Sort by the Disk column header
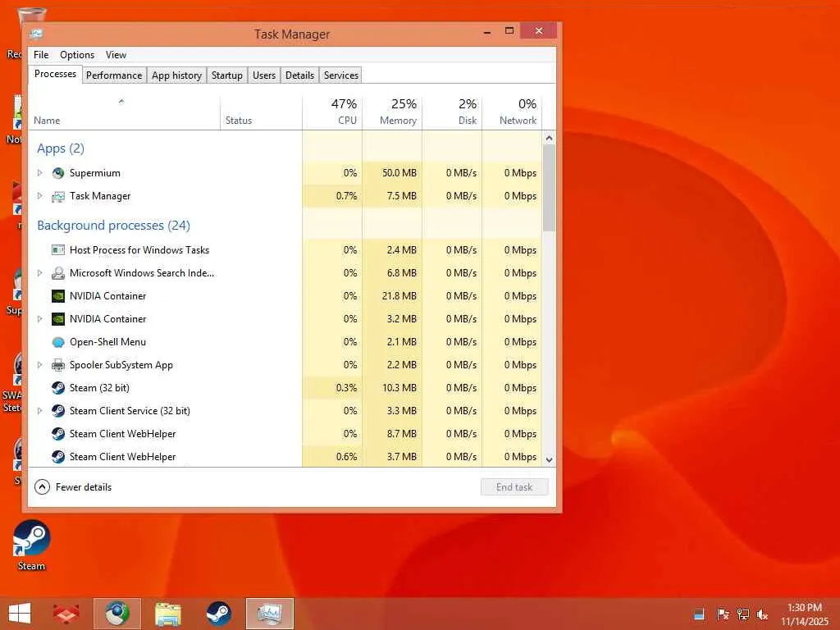The image size is (840, 630). pyautogui.click(x=452, y=113)
